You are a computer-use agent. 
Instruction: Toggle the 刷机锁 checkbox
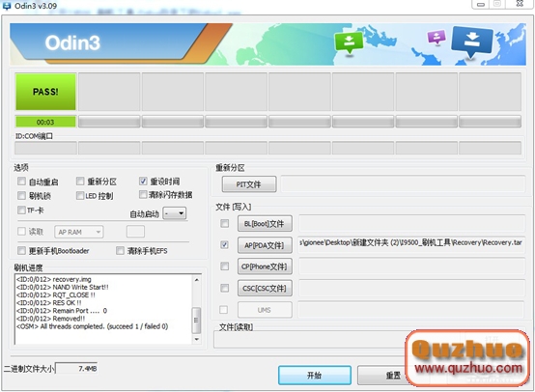pyautogui.click(x=21, y=195)
